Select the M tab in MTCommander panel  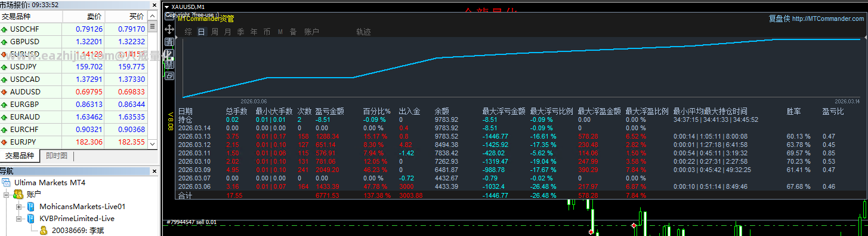(x=280, y=32)
